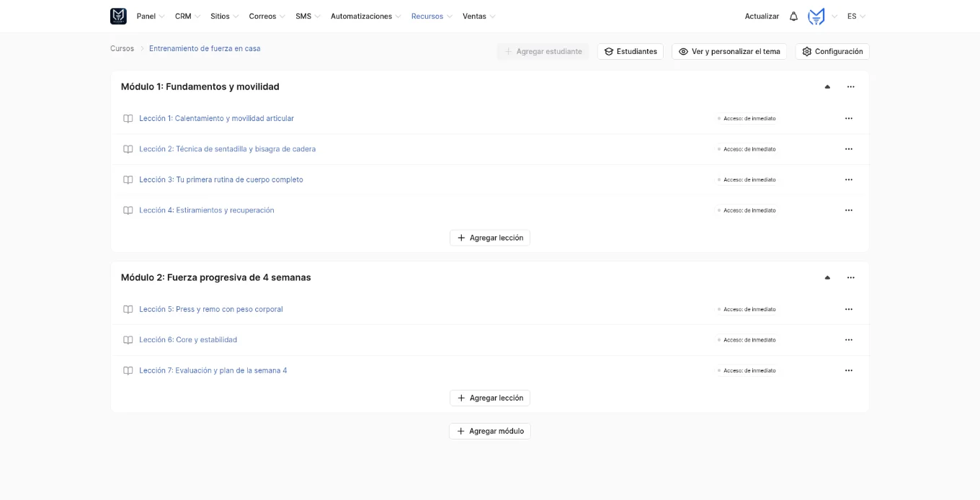The image size is (980, 500).
Task: Open the Ventas menu
Action: [479, 16]
